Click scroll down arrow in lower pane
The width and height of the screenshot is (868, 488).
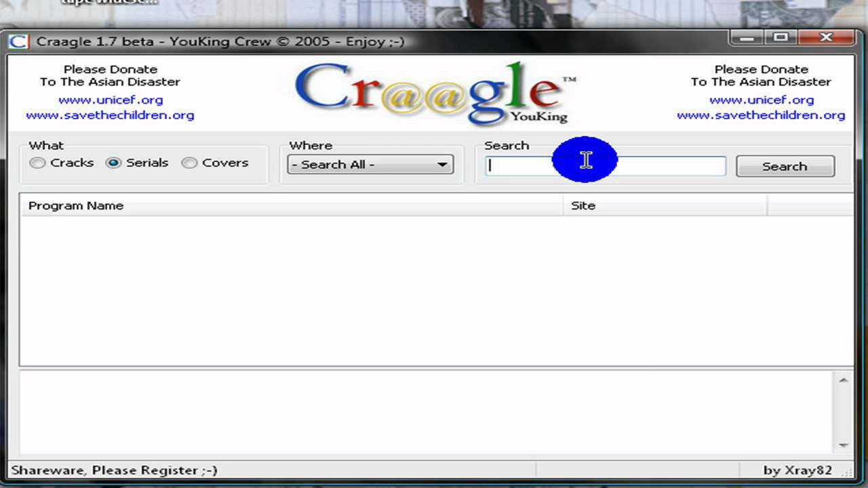point(844,445)
